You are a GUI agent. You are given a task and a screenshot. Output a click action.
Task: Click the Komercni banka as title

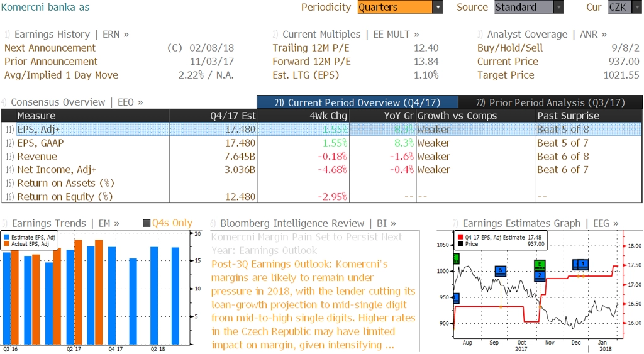[45, 7]
